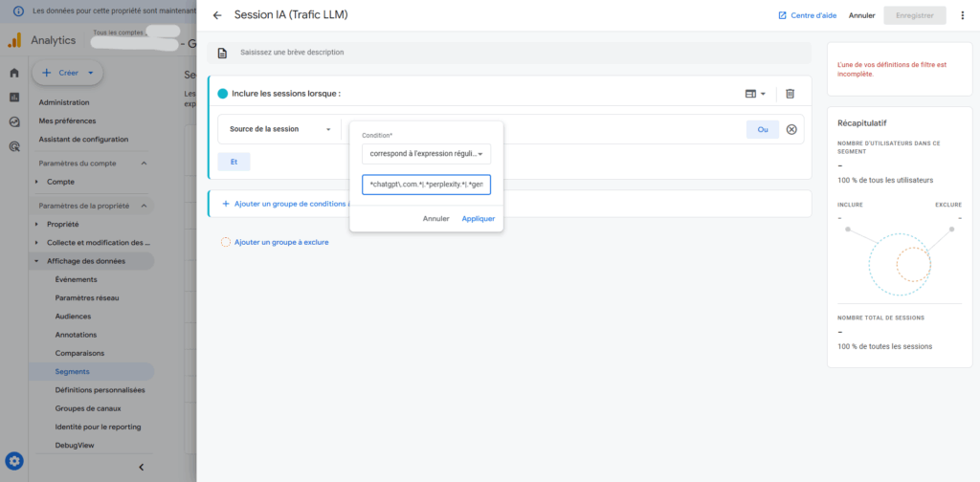Open the three-dot more options menu
980x482 pixels.
(962, 15)
